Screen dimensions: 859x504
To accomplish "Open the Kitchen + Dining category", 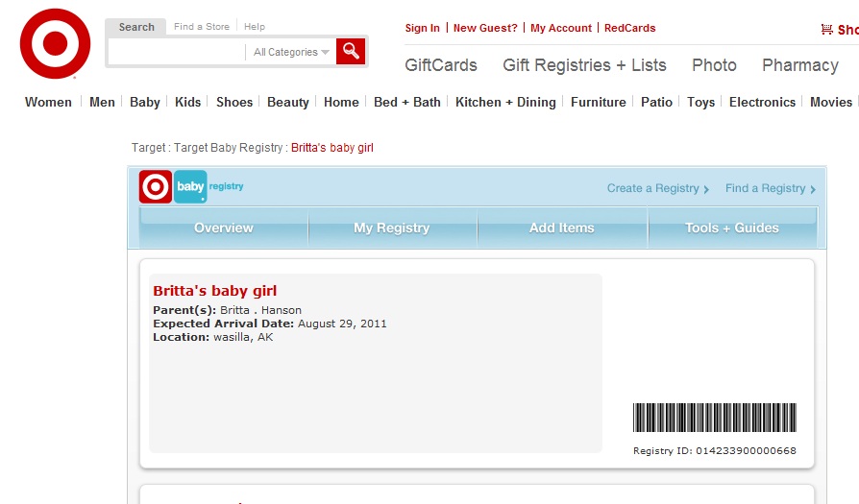I will click(x=505, y=103).
